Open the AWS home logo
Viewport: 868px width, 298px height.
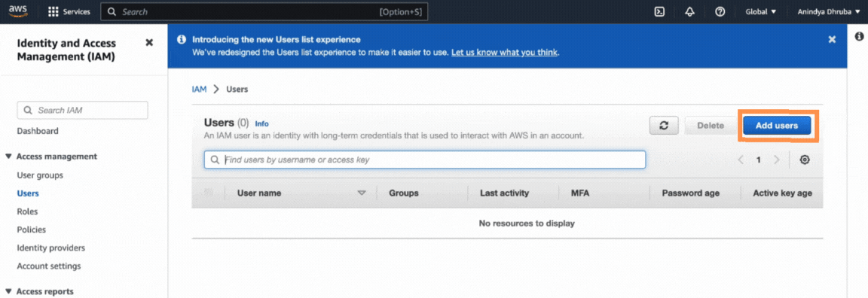18,11
